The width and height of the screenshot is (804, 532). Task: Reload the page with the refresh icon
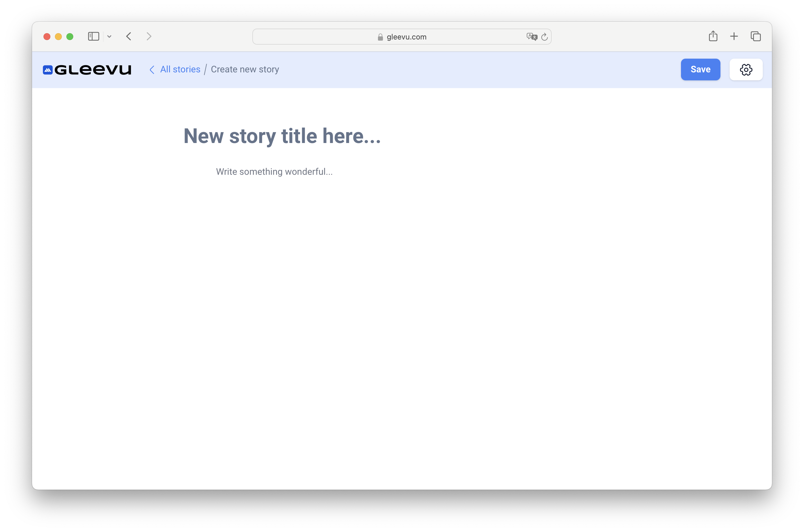544,37
